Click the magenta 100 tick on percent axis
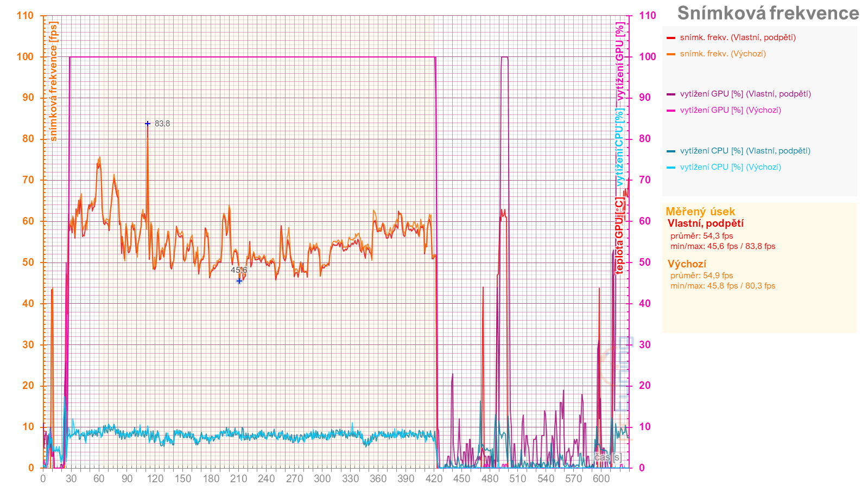The width and height of the screenshot is (868, 486). [x=647, y=56]
